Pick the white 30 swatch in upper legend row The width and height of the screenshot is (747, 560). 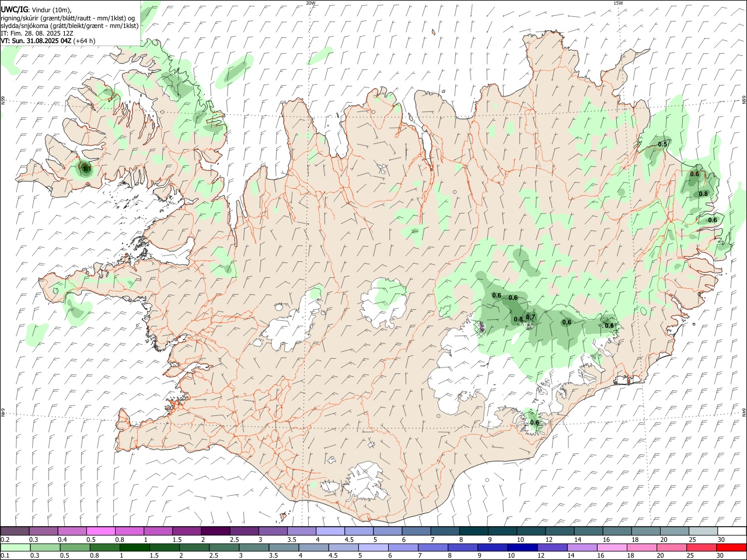(731, 531)
